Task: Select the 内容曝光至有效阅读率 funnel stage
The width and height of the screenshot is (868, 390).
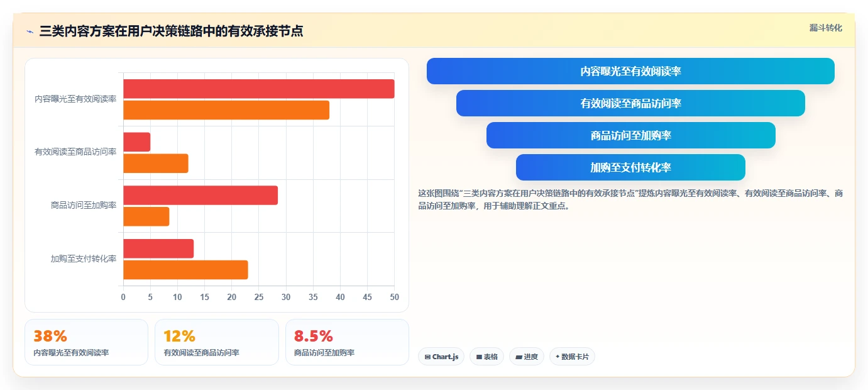Action: pos(630,71)
